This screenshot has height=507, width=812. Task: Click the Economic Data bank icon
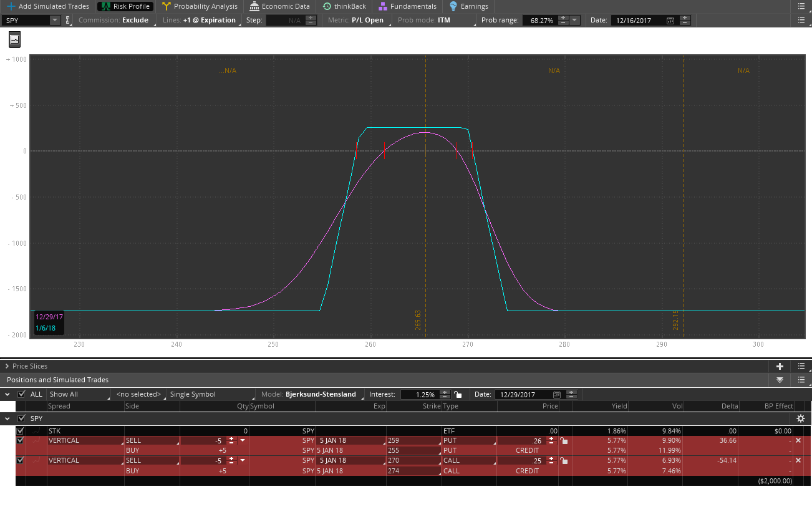[x=254, y=6]
